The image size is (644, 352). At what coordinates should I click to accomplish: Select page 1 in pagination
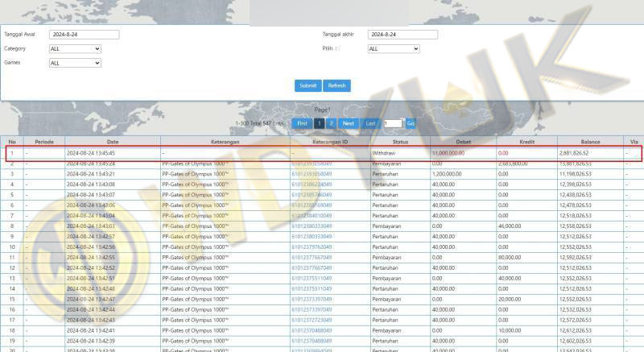319,123
